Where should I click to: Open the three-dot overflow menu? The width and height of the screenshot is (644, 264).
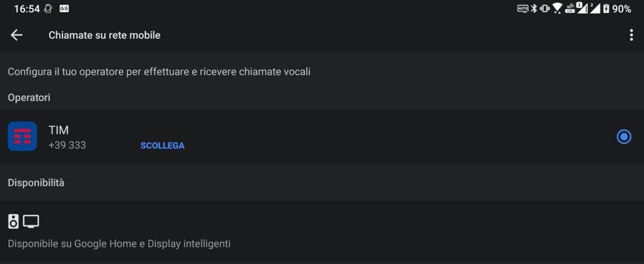[x=631, y=35]
